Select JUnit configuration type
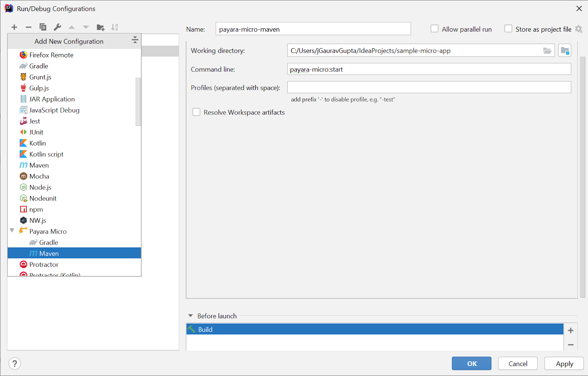Image resolution: width=588 pixels, height=376 pixels. click(74, 132)
